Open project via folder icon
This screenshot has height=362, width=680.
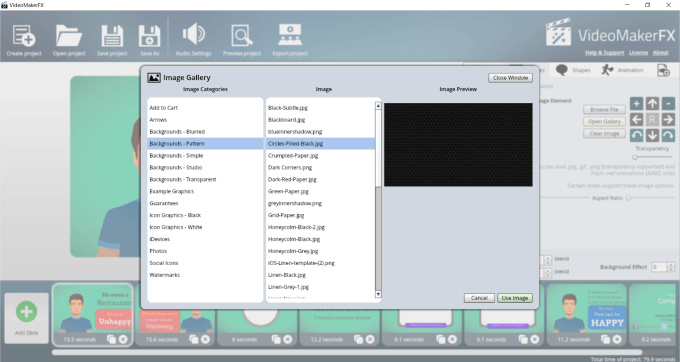click(x=69, y=36)
